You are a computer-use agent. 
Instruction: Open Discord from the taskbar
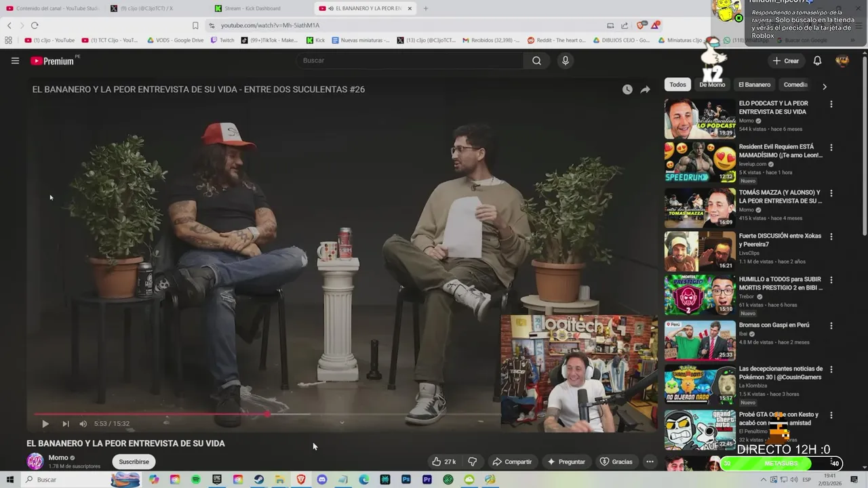coord(322,479)
